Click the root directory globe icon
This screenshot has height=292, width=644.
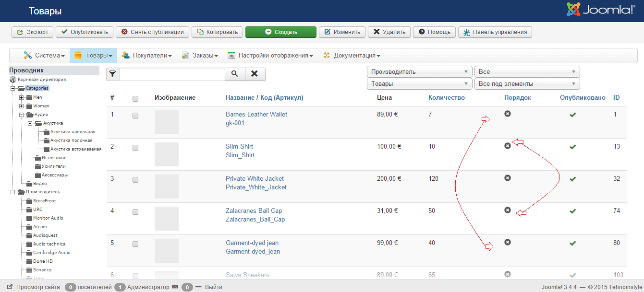pyautogui.click(x=12, y=80)
